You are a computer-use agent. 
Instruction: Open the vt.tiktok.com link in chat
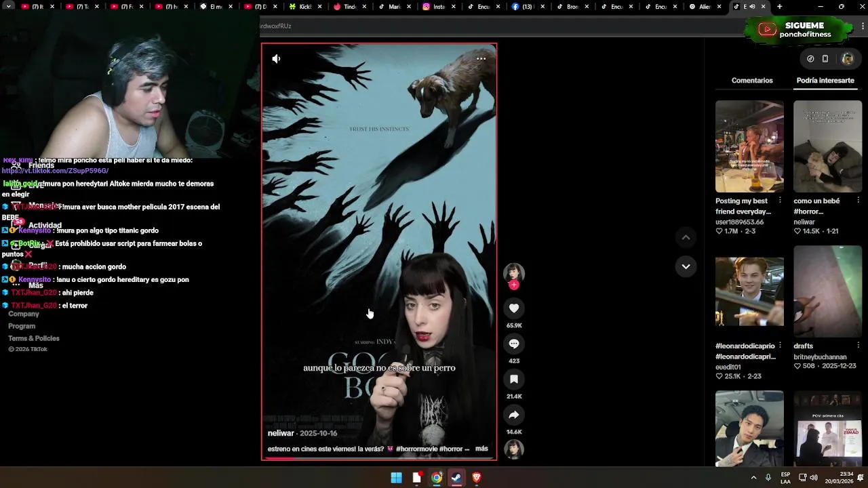[55, 171]
